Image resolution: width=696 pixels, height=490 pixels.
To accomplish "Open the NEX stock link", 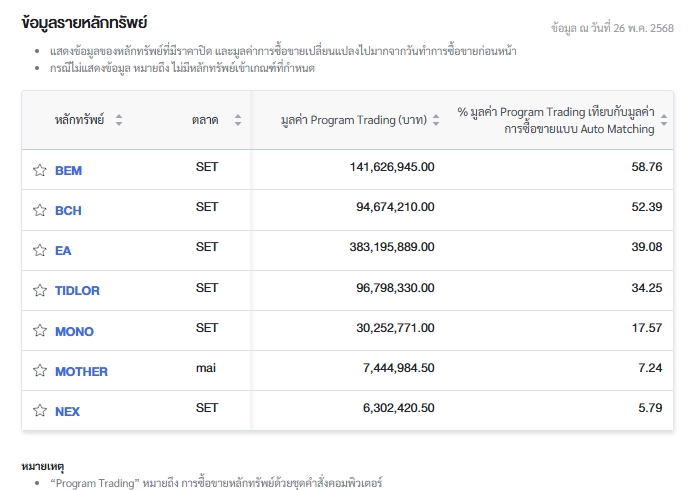I will pos(67,411).
